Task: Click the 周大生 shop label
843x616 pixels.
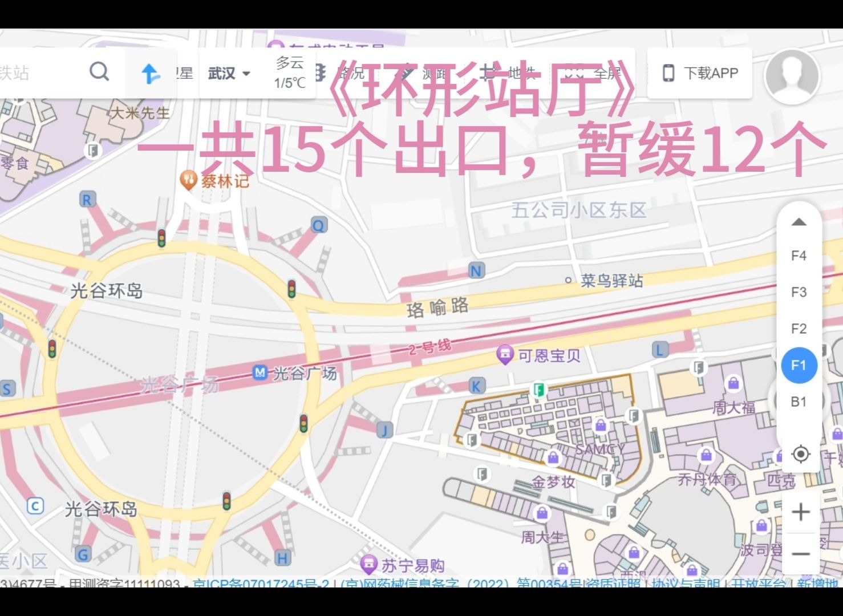Action: [x=542, y=537]
